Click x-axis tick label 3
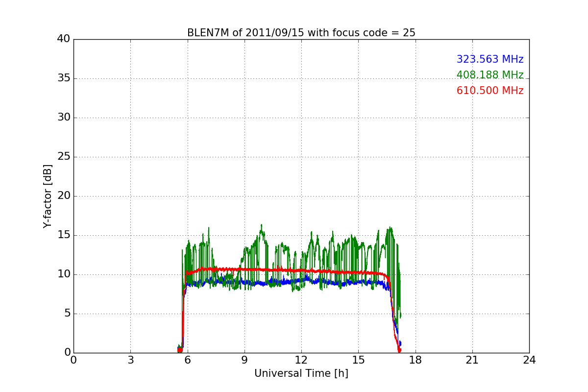 [x=130, y=360]
